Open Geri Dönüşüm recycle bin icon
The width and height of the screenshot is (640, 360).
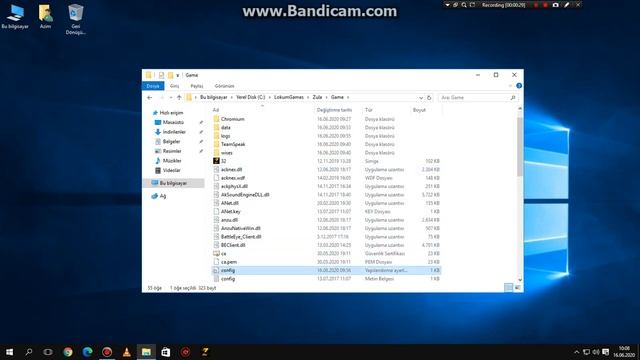click(76, 19)
